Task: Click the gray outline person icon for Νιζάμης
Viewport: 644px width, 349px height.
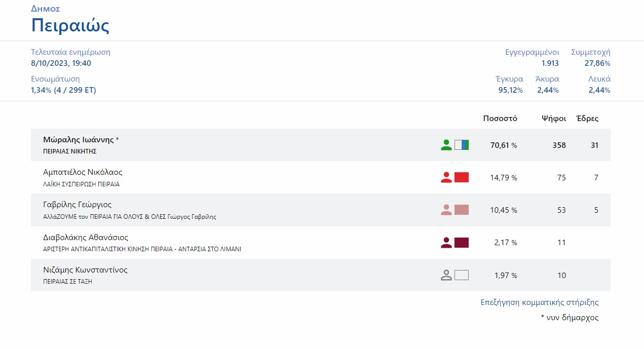Action: [446, 276]
